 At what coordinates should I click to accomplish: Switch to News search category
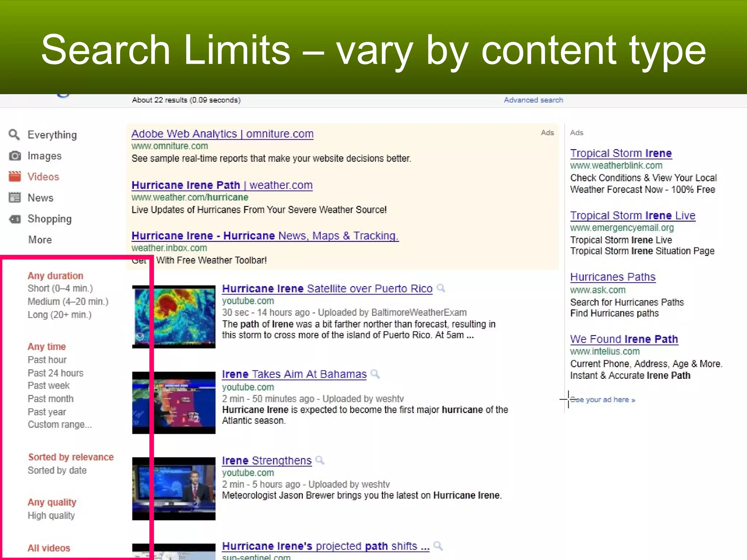[x=40, y=198]
